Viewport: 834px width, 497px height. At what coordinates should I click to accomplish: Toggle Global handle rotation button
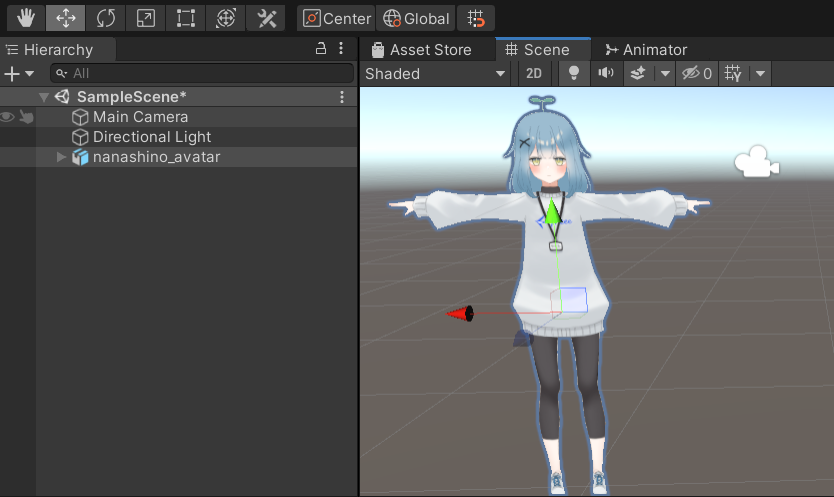[x=416, y=18]
